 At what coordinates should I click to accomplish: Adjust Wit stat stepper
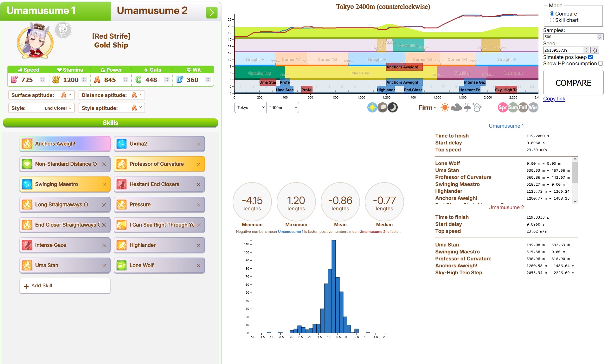click(x=208, y=80)
